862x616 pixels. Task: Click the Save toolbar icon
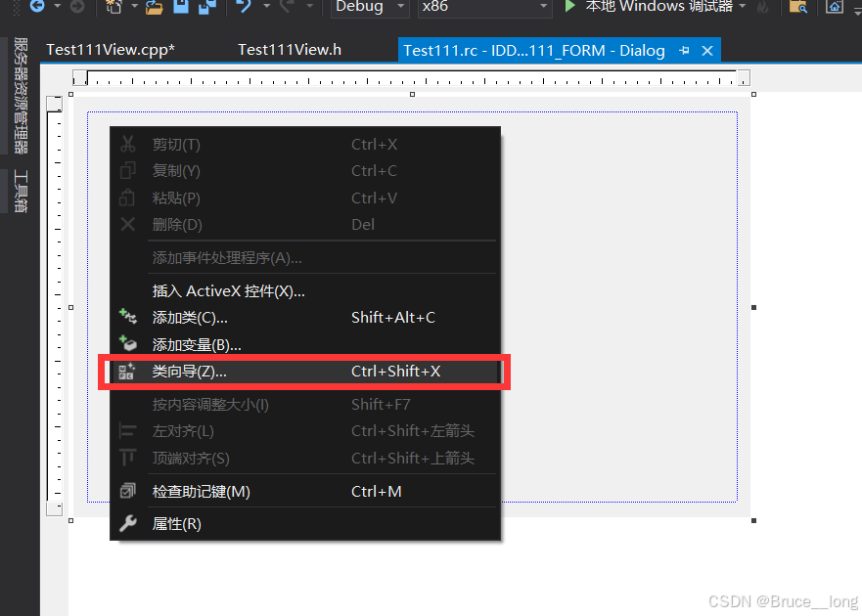(179, 8)
